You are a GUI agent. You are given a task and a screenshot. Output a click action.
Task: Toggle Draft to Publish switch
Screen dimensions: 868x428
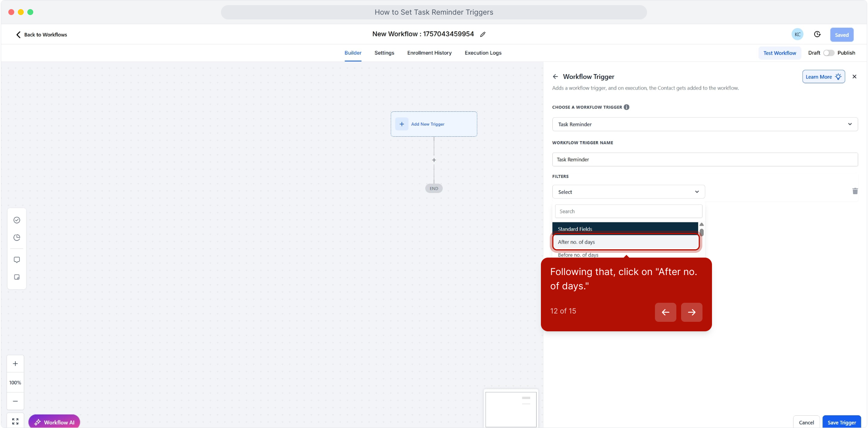pos(828,53)
